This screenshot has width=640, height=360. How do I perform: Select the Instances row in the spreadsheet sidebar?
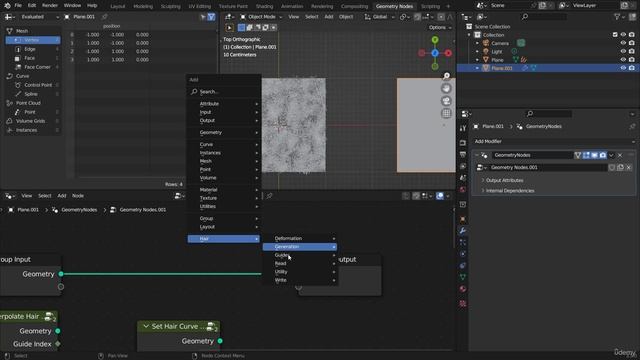(x=33, y=130)
